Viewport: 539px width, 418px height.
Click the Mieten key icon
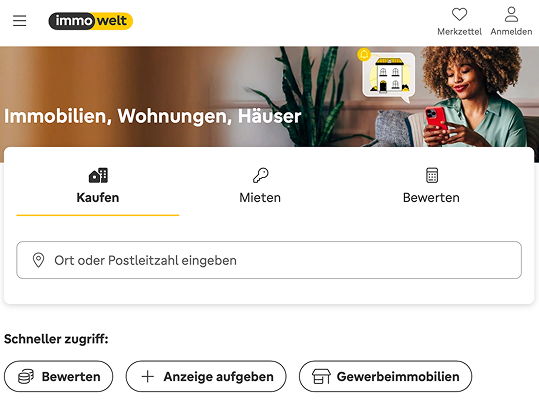[x=261, y=175]
